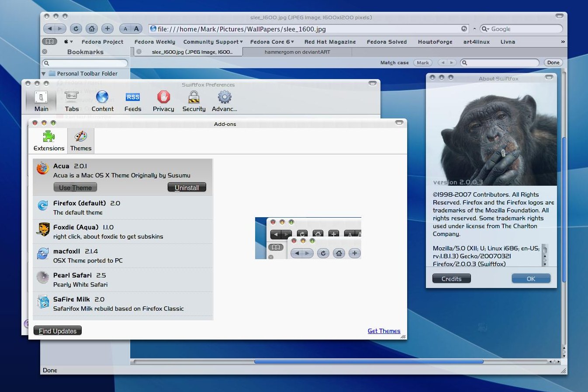Close the slee_1600.jpg tab
The width and height of the screenshot is (588, 392).
(139, 52)
